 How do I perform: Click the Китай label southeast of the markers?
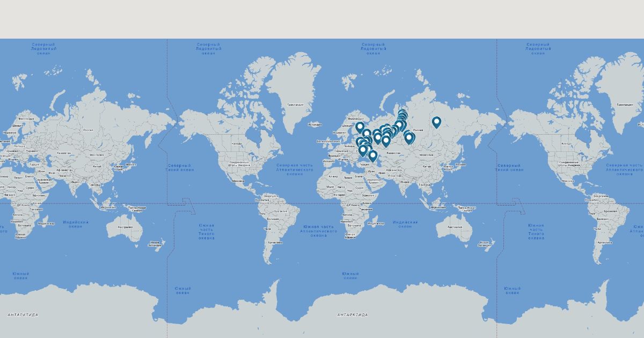point(427,166)
